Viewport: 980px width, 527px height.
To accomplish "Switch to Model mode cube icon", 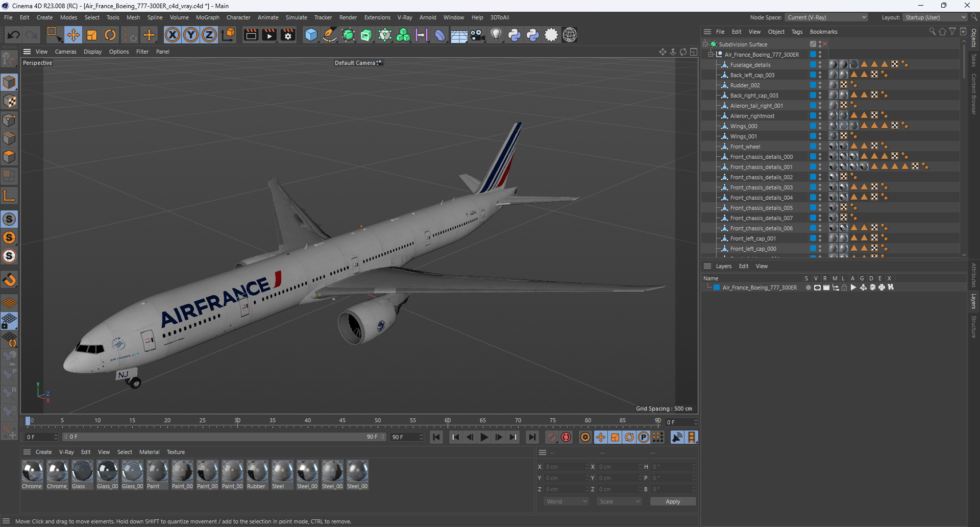I will coord(9,82).
